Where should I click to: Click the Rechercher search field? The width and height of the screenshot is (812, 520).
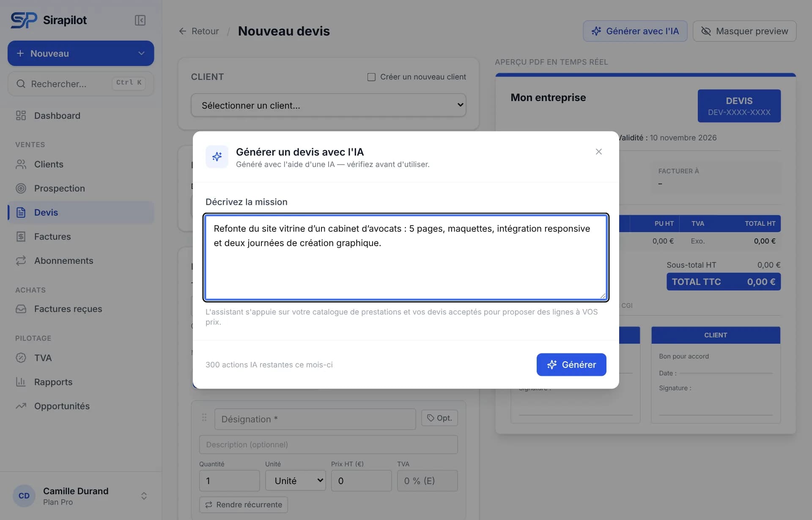(x=80, y=84)
